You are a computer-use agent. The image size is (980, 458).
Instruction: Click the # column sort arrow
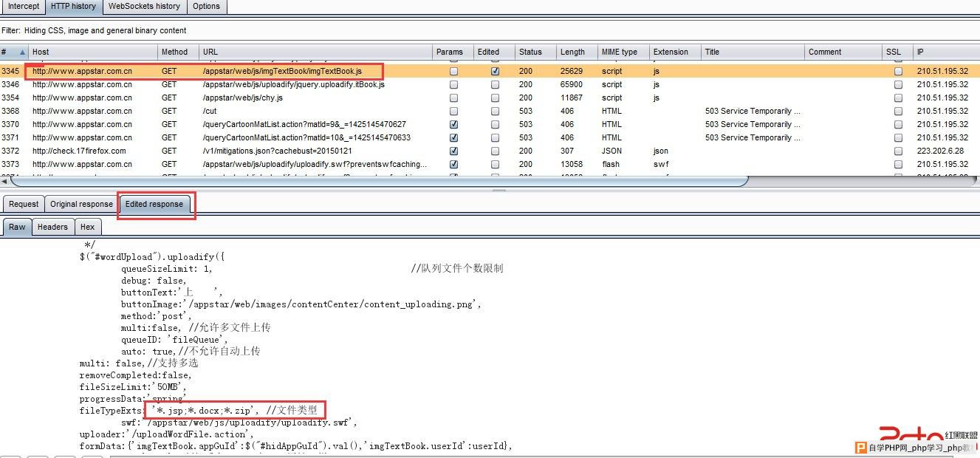click(x=22, y=52)
